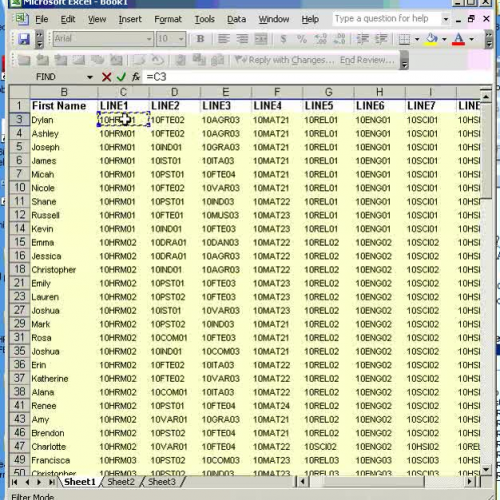
Task: Click Reply with Changes button
Action: [x=284, y=60]
